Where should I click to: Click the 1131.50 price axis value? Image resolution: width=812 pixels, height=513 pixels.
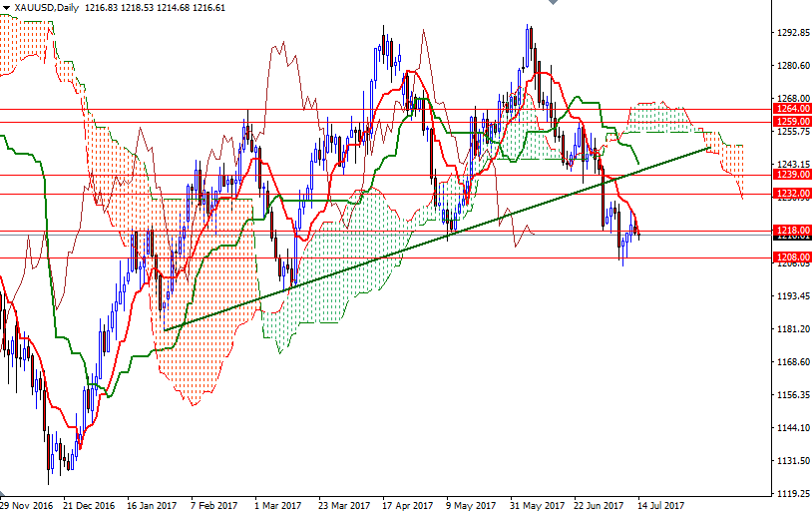pyautogui.click(x=793, y=461)
